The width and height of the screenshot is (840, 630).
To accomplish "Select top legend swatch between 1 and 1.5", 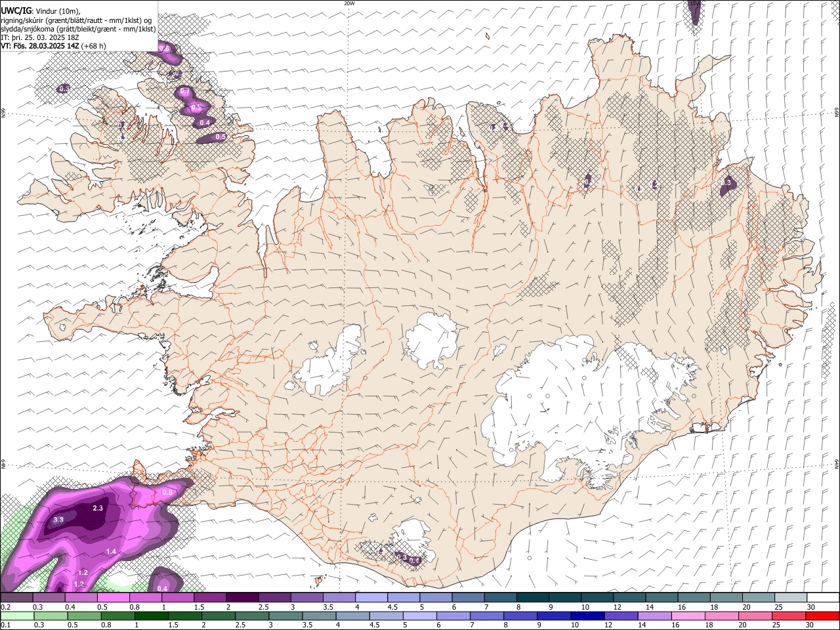I will pos(177,598).
